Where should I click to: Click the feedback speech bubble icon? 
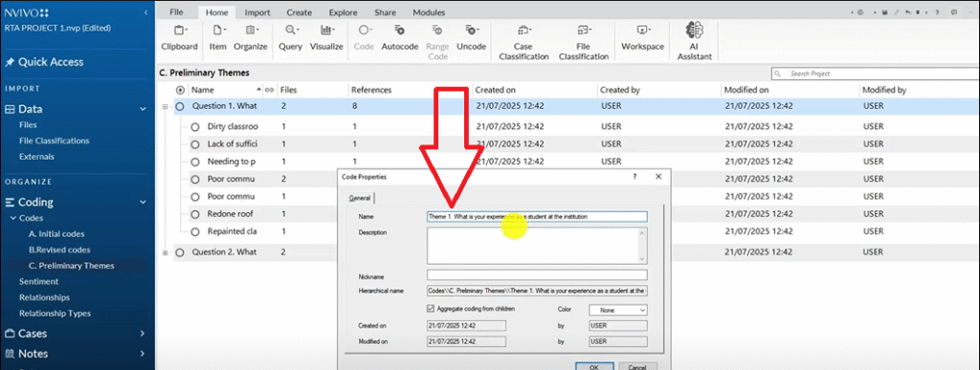tap(954, 12)
